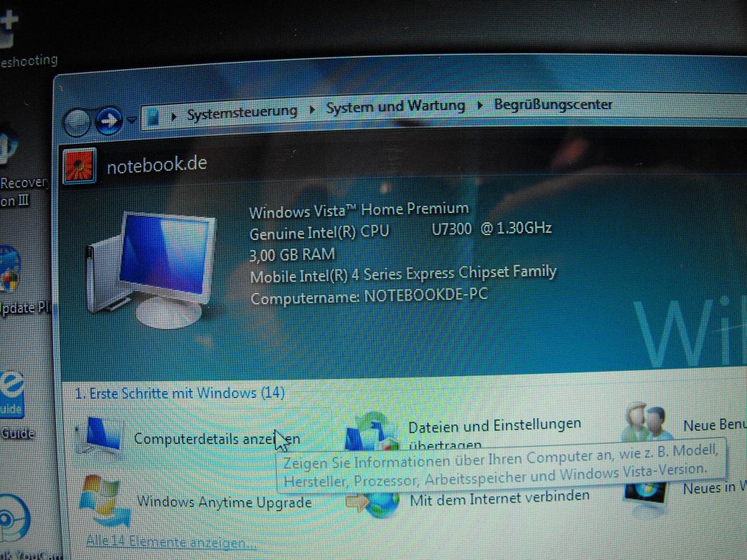The width and height of the screenshot is (747, 560).
Task: Open Windows Anytime Upgrade
Action: [224, 502]
